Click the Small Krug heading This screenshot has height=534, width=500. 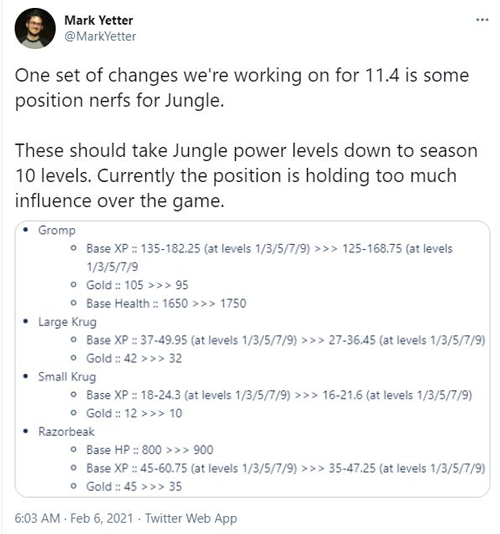pos(67,377)
